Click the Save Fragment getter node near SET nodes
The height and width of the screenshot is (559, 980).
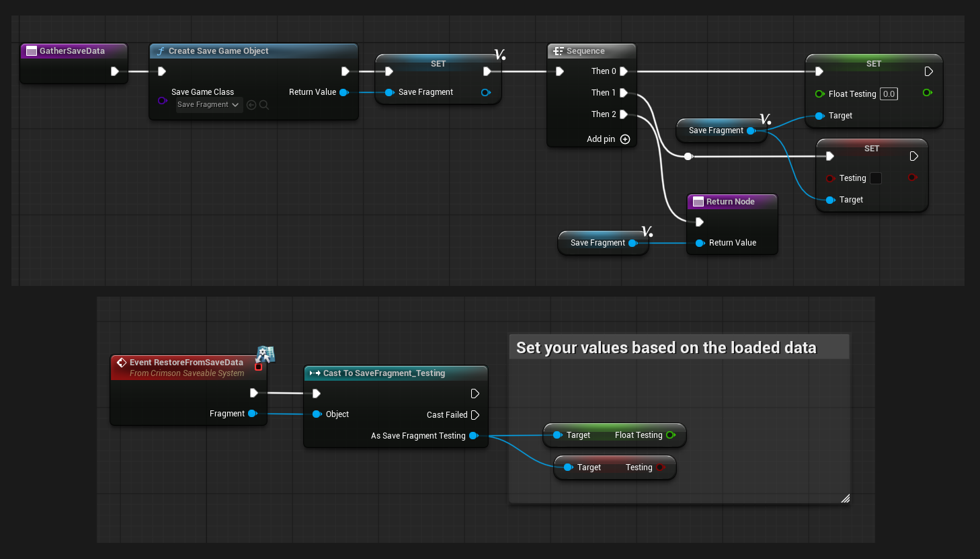(721, 131)
